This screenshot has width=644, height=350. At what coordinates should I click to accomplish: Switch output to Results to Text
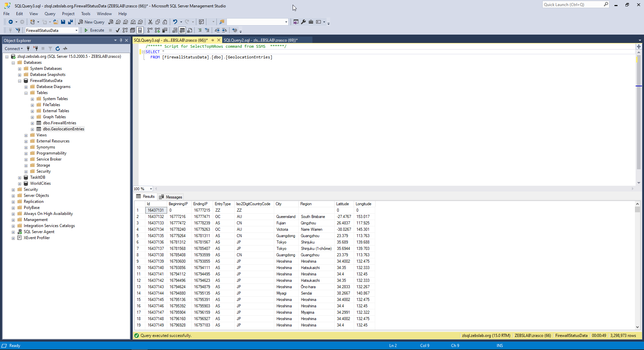coord(175,30)
